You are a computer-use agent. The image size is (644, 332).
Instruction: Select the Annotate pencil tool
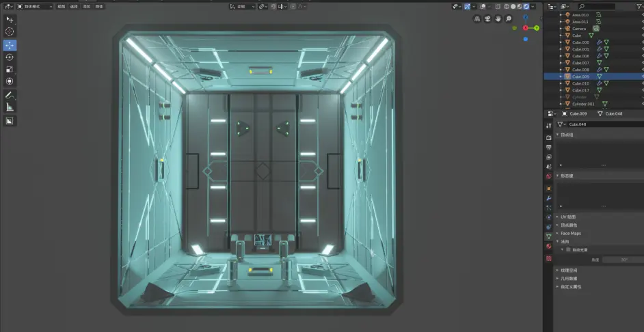click(10, 95)
